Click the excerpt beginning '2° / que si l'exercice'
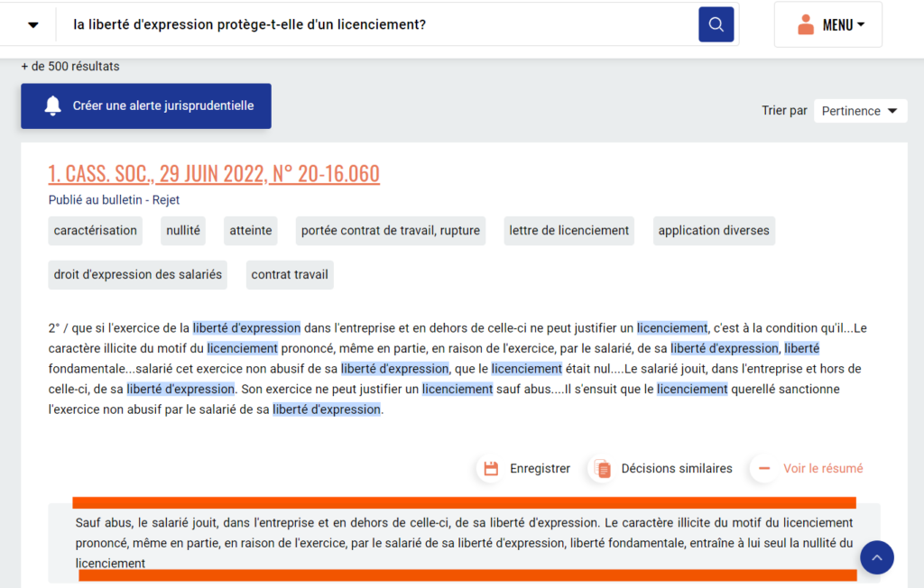The image size is (924, 588). coord(457,368)
